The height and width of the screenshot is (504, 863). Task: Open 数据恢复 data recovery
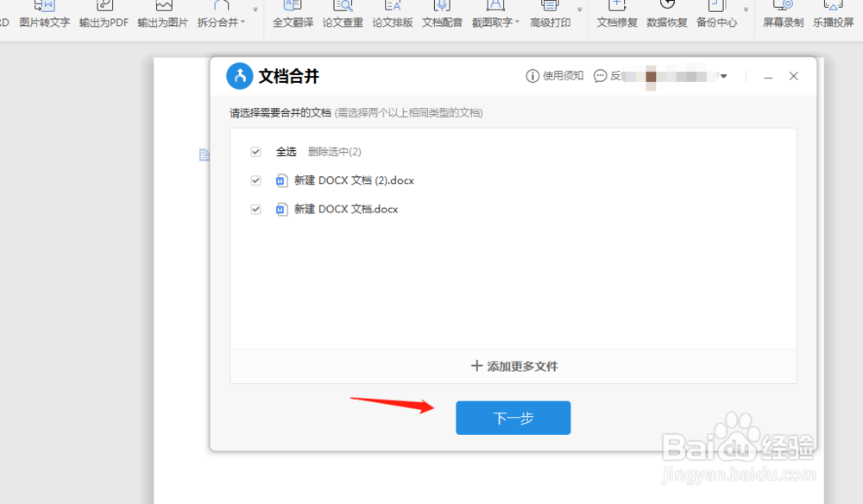[666, 16]
